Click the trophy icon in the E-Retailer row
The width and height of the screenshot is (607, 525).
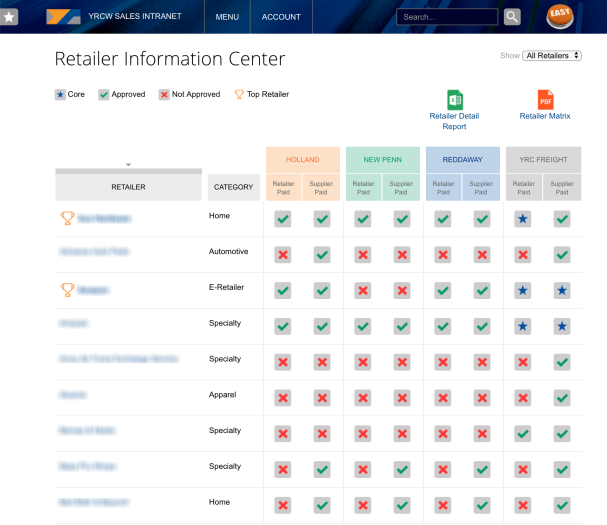click(x=67, y=290)
